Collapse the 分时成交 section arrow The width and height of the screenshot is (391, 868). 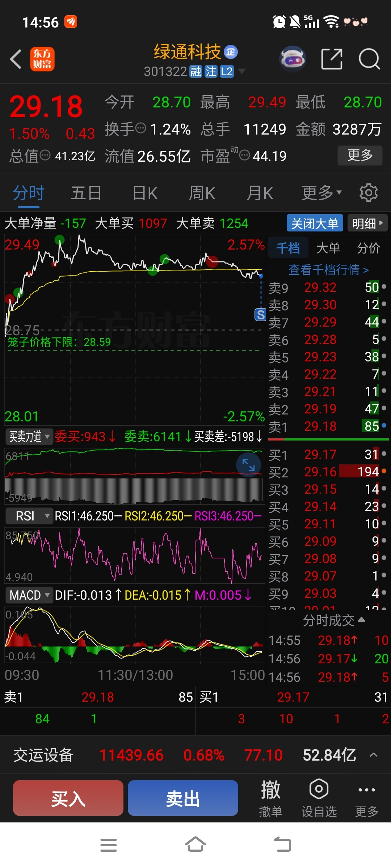(361, 620)
